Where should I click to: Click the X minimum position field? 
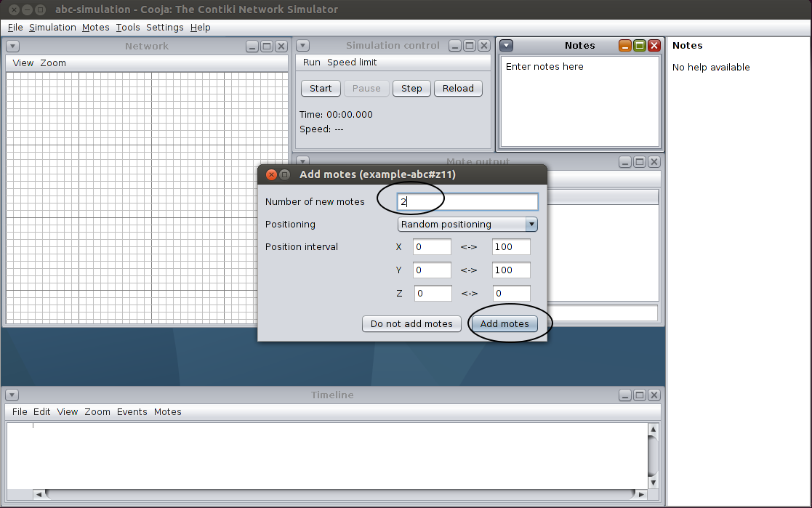coord(432,247)
